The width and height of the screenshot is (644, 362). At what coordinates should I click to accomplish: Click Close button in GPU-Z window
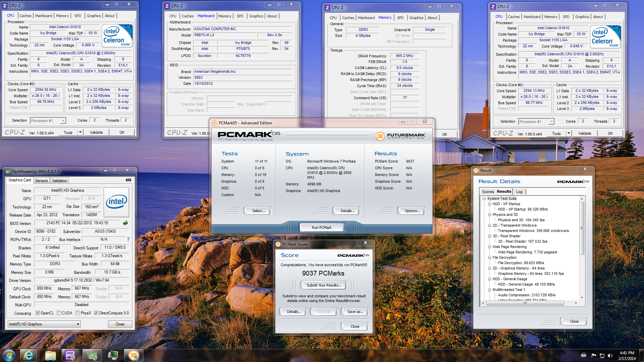tap(120, 324)
